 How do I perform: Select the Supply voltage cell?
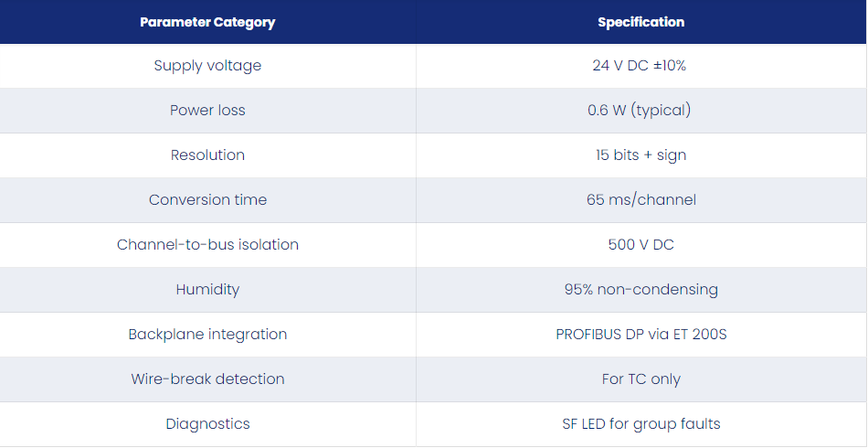point(207,66)
